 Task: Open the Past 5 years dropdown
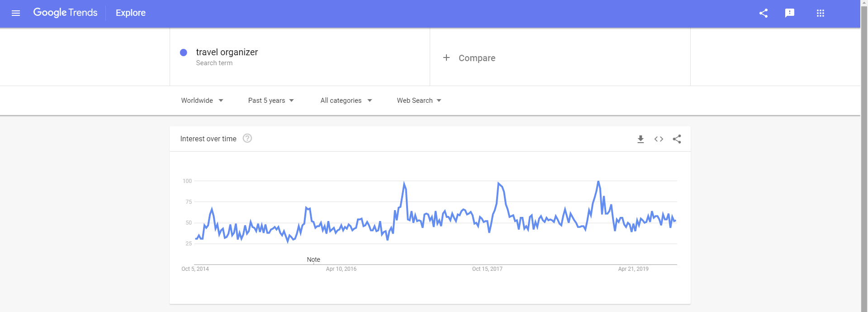(x=271, y=101)
